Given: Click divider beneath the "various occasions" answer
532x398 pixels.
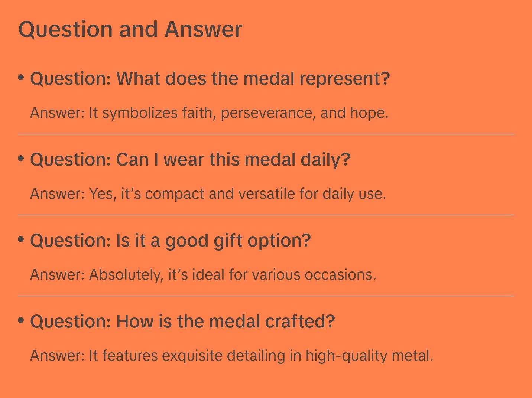Looking at the screenshot, I should 266,296.
